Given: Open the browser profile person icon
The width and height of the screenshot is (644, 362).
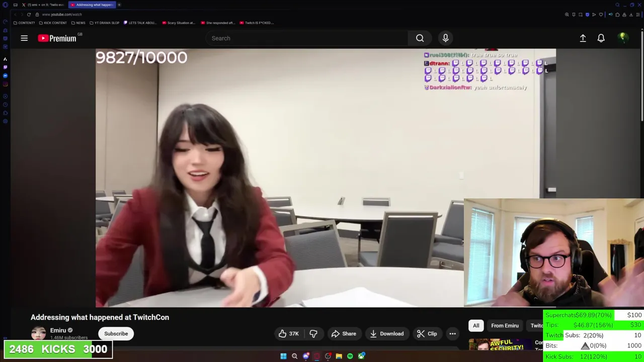Looking at the screenshot, I should click(x=624, y=15).
